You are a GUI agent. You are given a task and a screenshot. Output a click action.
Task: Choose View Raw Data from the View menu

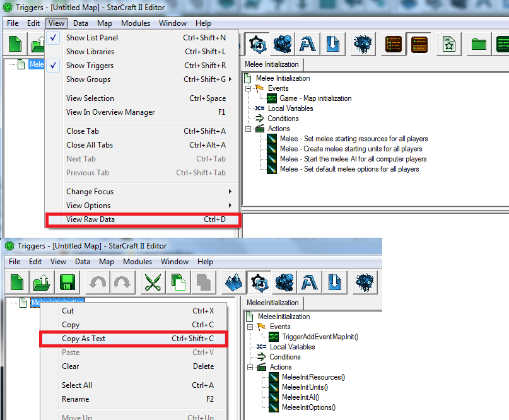[x=143, y=219]
